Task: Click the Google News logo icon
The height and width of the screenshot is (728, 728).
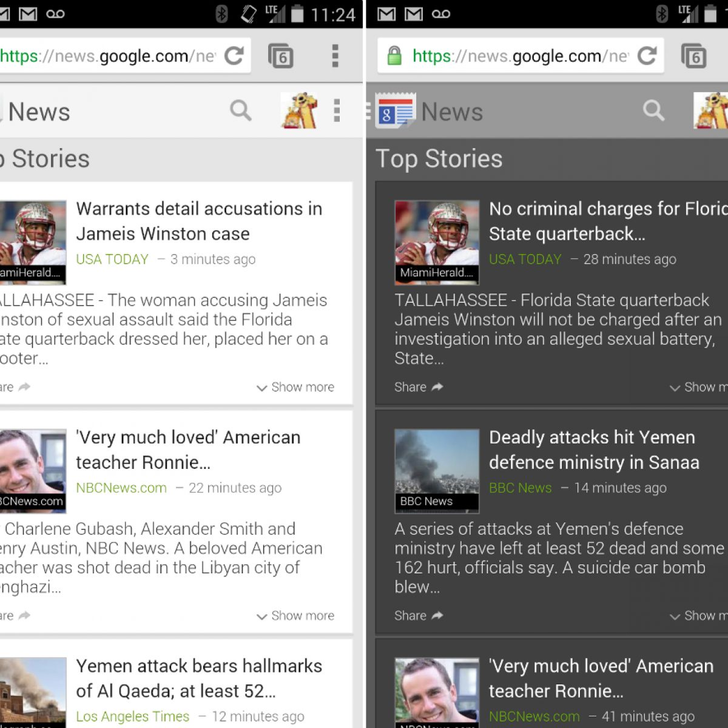Action: (395, 111)
